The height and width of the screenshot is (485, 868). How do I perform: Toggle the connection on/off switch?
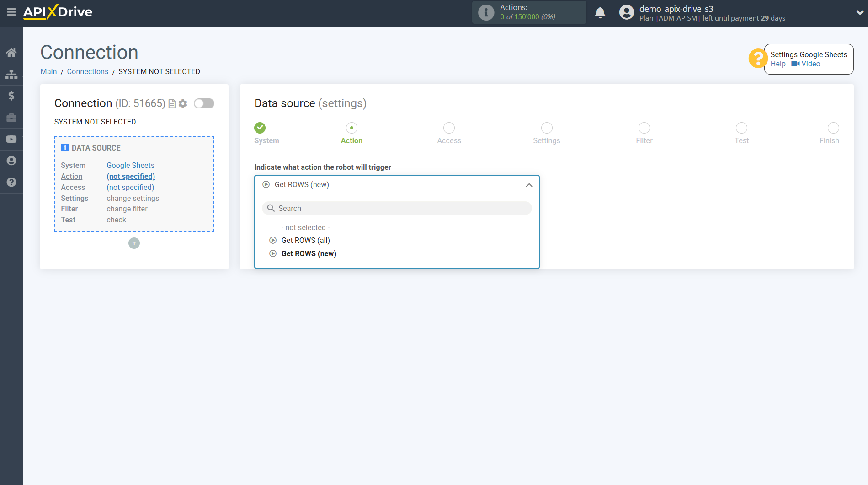[x=204, y=103]
